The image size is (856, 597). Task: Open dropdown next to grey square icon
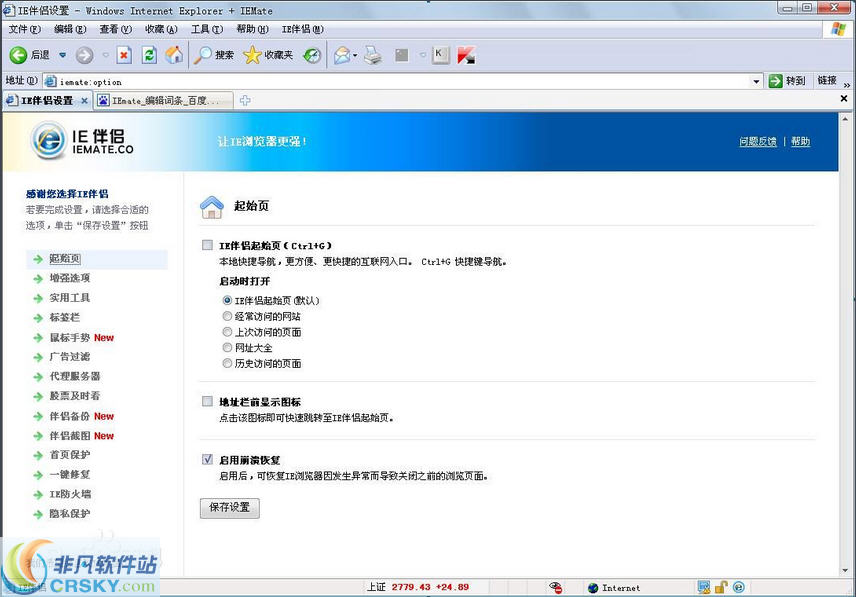(423, 55)
